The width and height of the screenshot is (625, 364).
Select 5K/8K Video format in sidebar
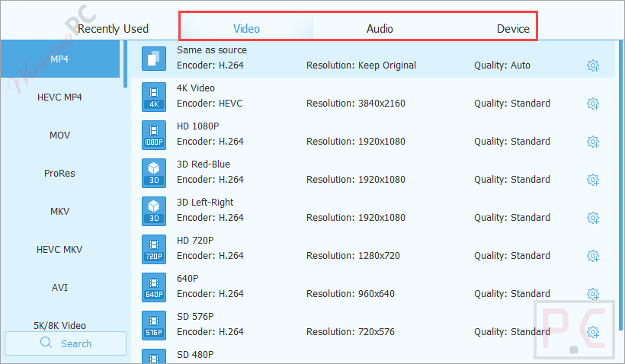click(x=59, y=325)
